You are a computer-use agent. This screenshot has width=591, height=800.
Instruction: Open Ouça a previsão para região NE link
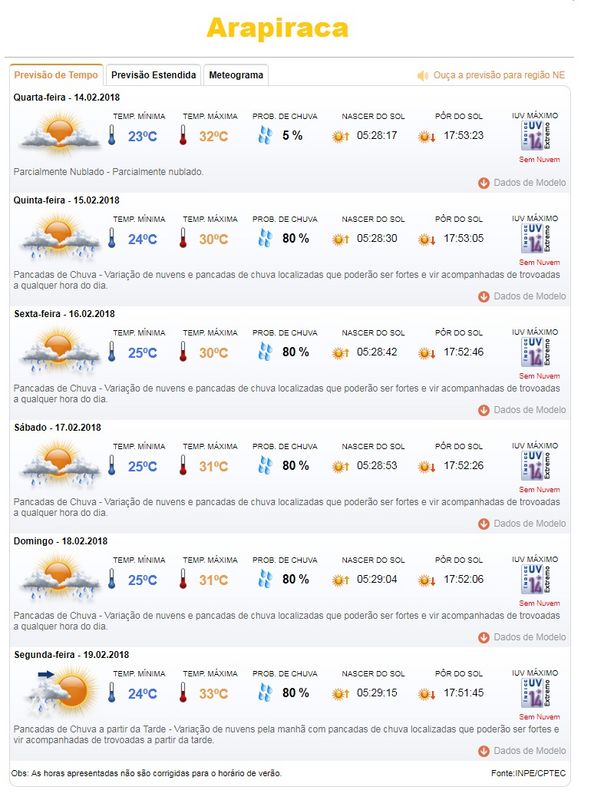pos(499,75)
